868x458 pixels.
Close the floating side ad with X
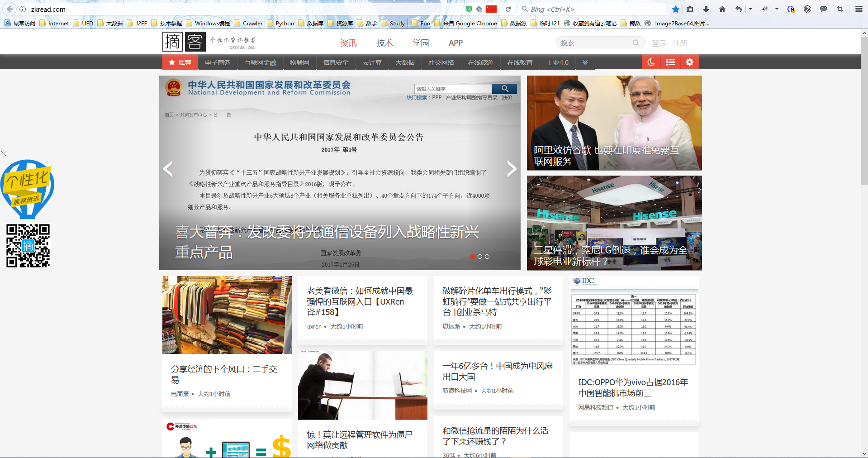[4, 154]
